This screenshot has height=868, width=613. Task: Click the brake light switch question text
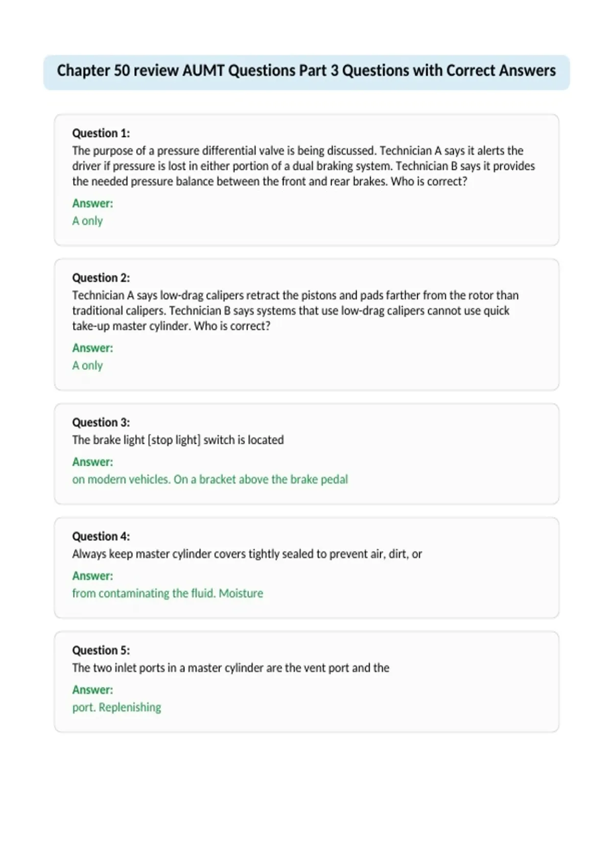[x=178, y=440]
